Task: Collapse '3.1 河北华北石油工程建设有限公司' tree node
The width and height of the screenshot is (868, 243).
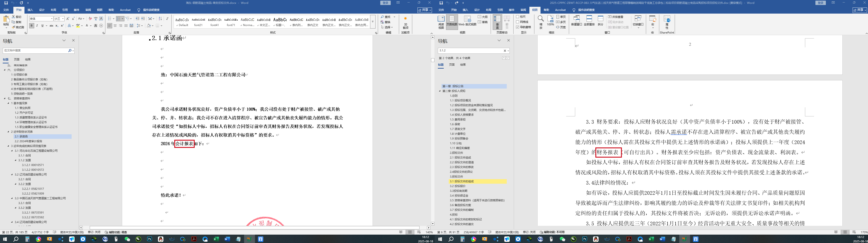Action: click(12, 151)
